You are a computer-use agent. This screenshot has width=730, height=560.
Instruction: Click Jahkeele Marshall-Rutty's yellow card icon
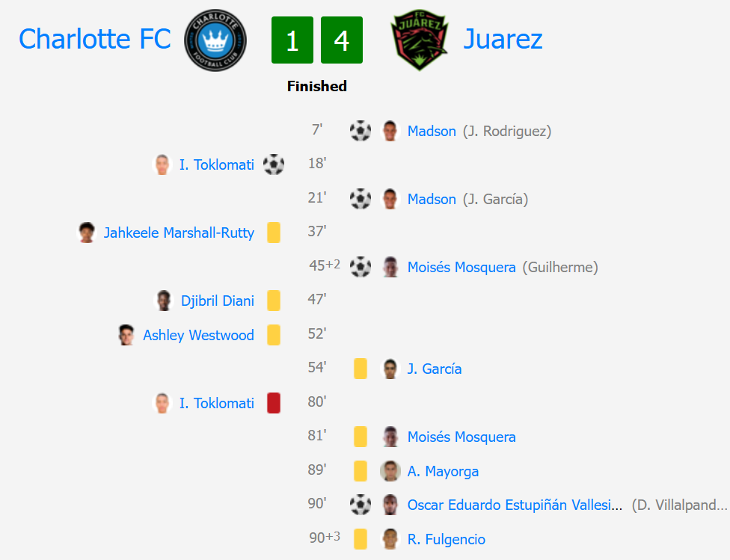[x=274, y=233]
